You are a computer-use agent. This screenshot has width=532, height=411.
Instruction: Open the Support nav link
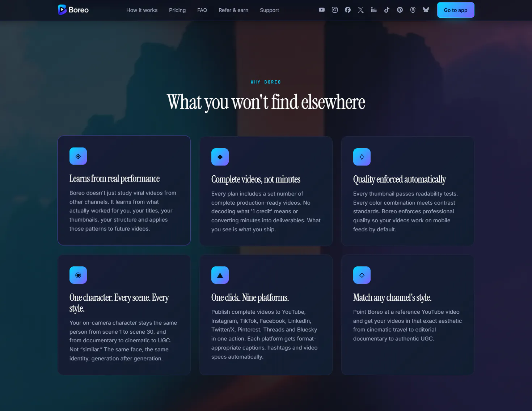pyautogui.click(x=269, y=10)
